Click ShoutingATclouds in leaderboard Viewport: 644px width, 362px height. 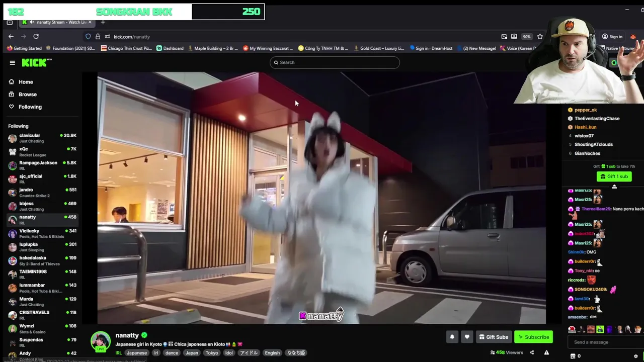[x=594, y=144]
